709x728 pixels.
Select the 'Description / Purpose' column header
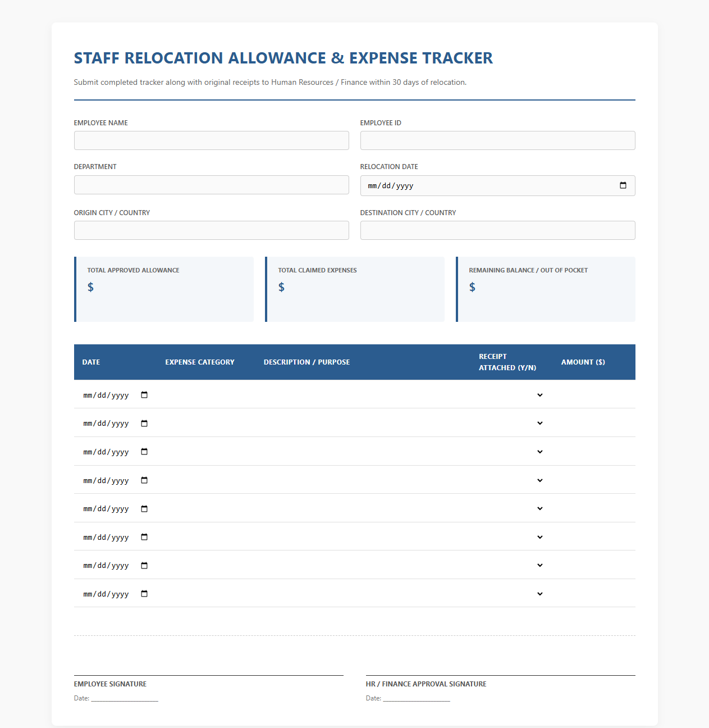(307, 362)
